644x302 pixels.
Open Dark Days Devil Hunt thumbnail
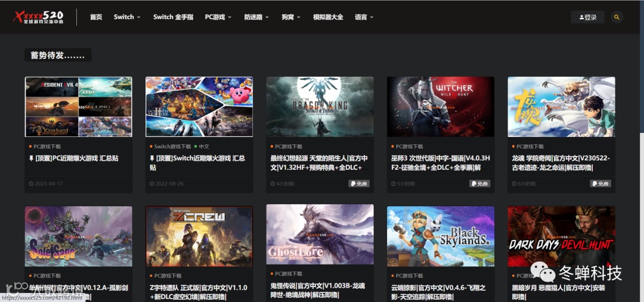coord(562,236)
